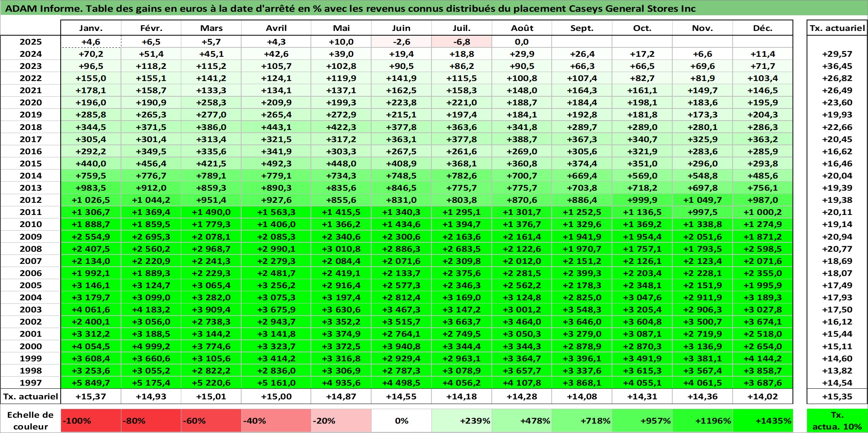Click the ADAM Informe title banner
This screenshot has height=433, width=868.
pyautogui.click(x=434, y=9)
